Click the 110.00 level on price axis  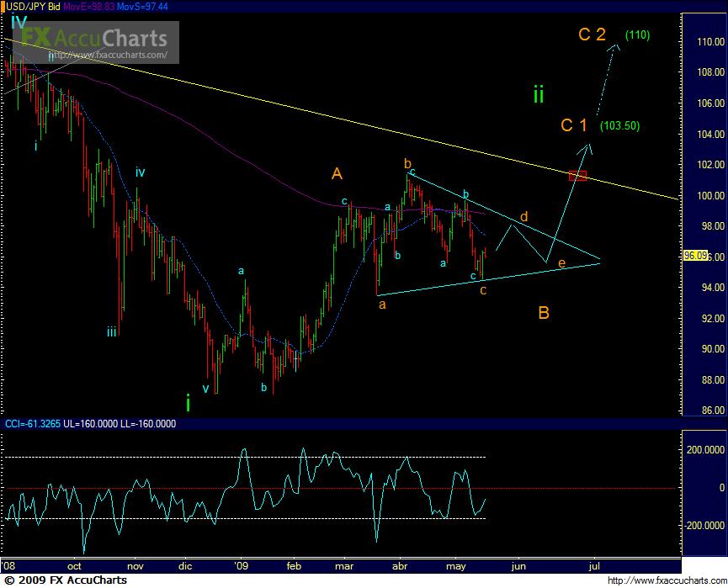pyautogui.click(x=711, y=42)
